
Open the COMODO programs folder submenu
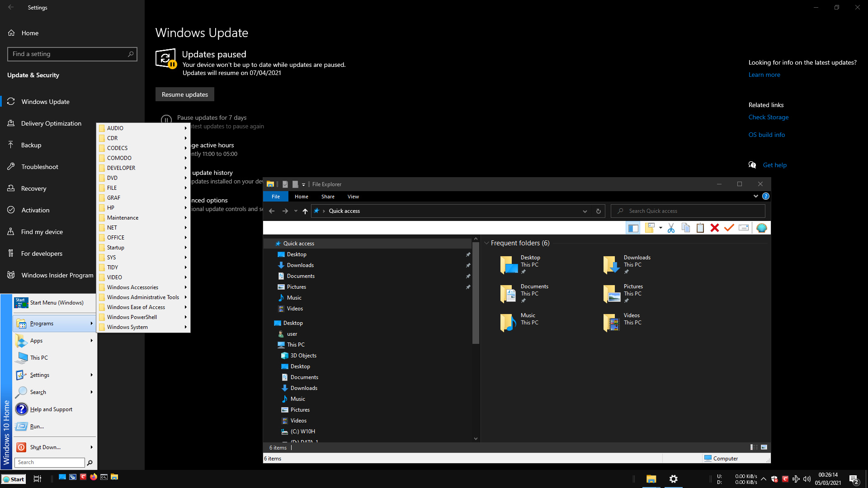click(143, 158)
